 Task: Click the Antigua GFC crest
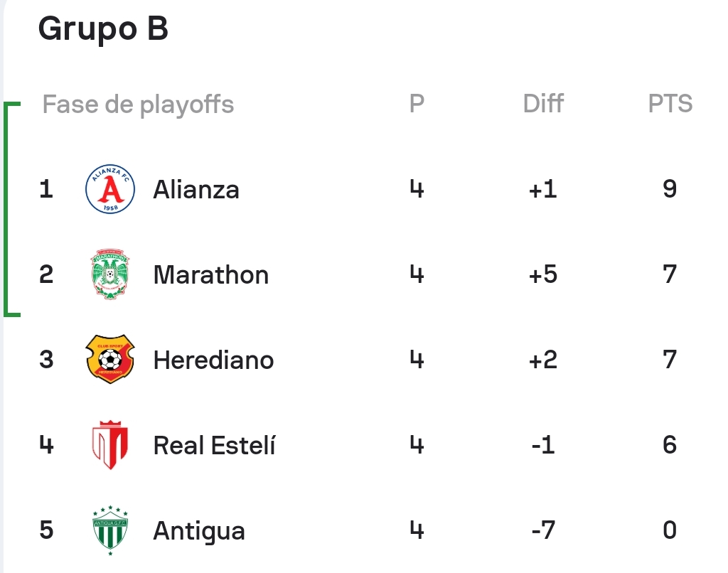[x=110, y=530]
